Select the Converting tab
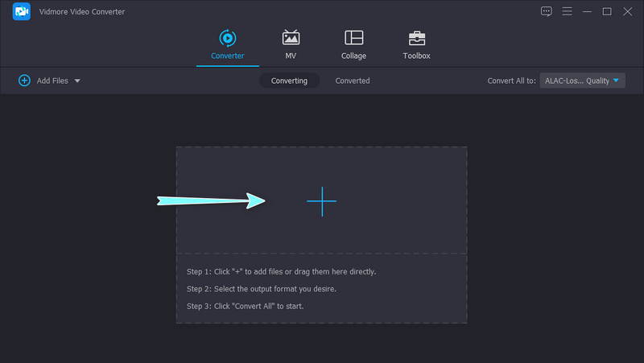Image resolution: width=644 pixels, height=363 pixels. (289, 80)
